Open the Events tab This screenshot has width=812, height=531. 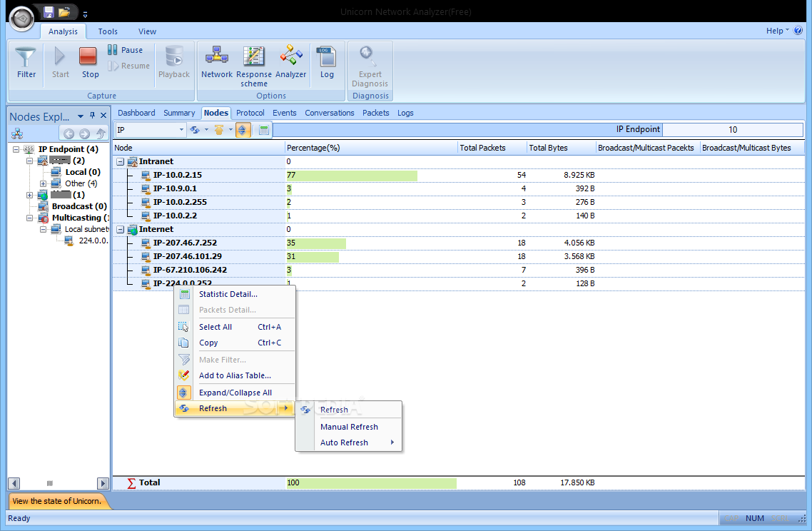click(284, 113)
